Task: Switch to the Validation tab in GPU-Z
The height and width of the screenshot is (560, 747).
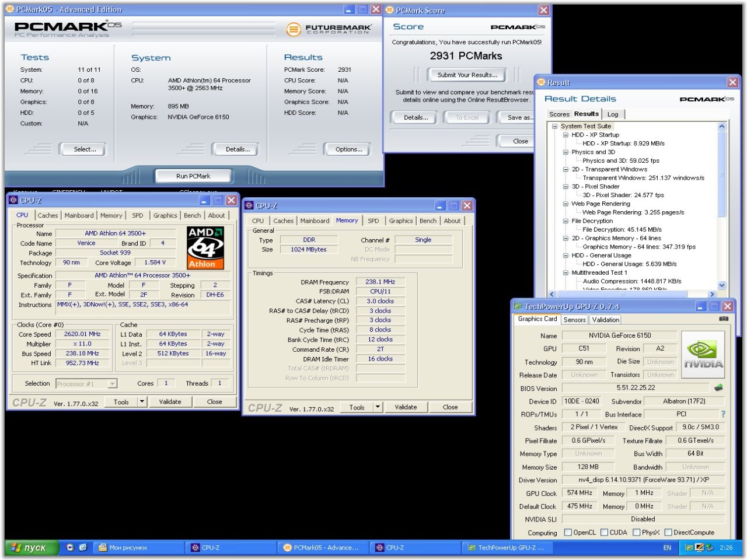Action: (x=606, y=320)
